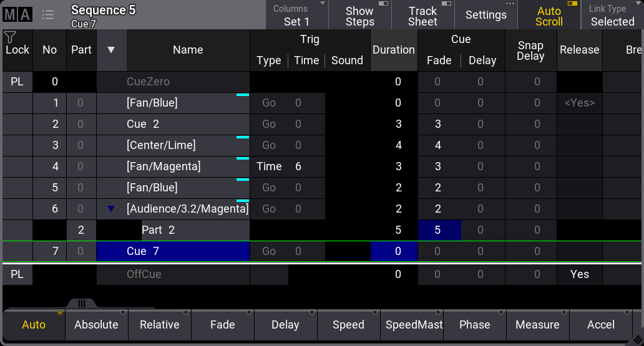Disable Auto Scroll
The width and height of the screenshot is (644, 346).
pos(549,16)
